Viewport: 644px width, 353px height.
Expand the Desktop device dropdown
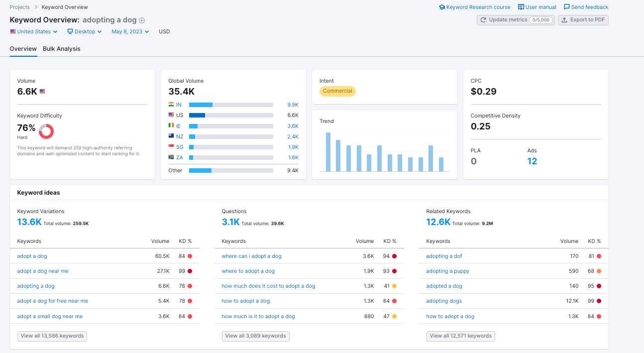point(85,32)
